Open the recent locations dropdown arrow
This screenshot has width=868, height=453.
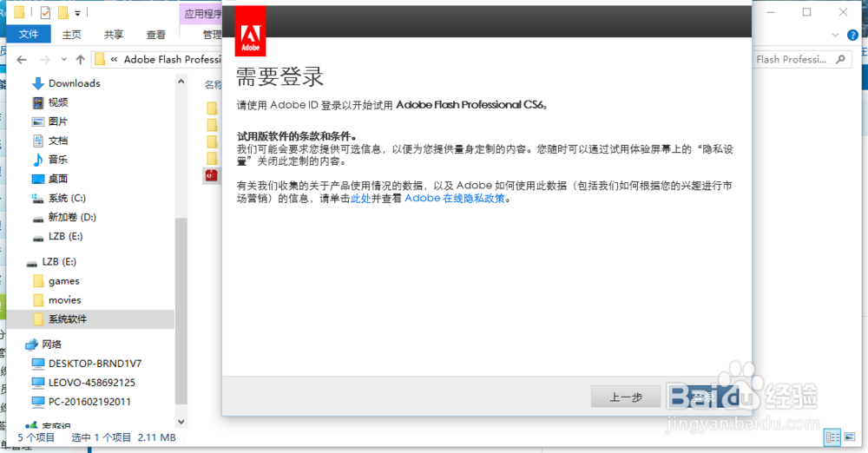tap(63, 59)
